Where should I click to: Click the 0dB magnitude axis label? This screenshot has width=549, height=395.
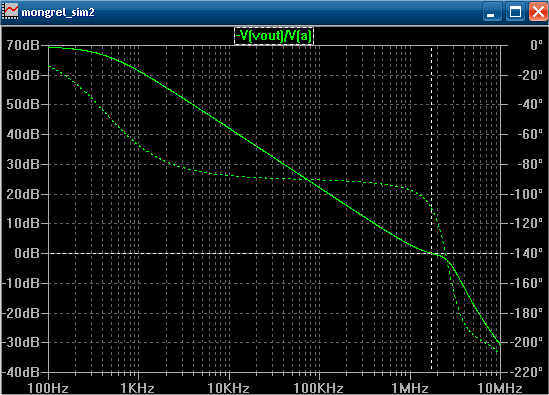coord(27,253)
